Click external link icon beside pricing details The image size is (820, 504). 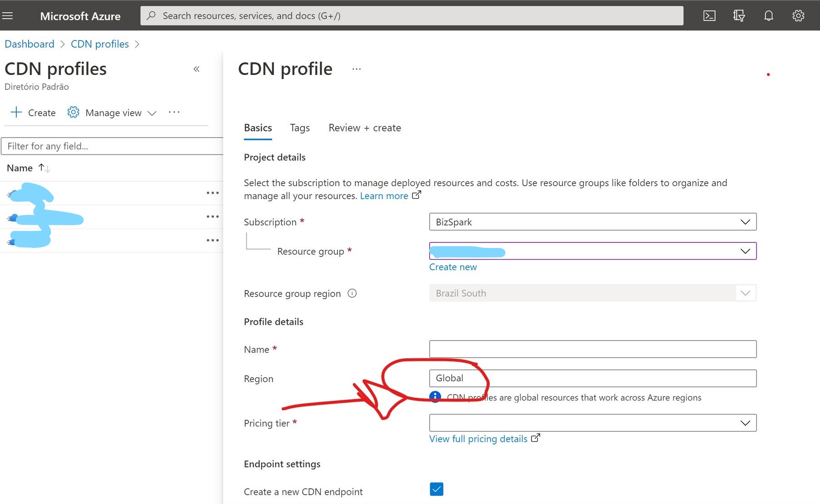tap(536, 438)
